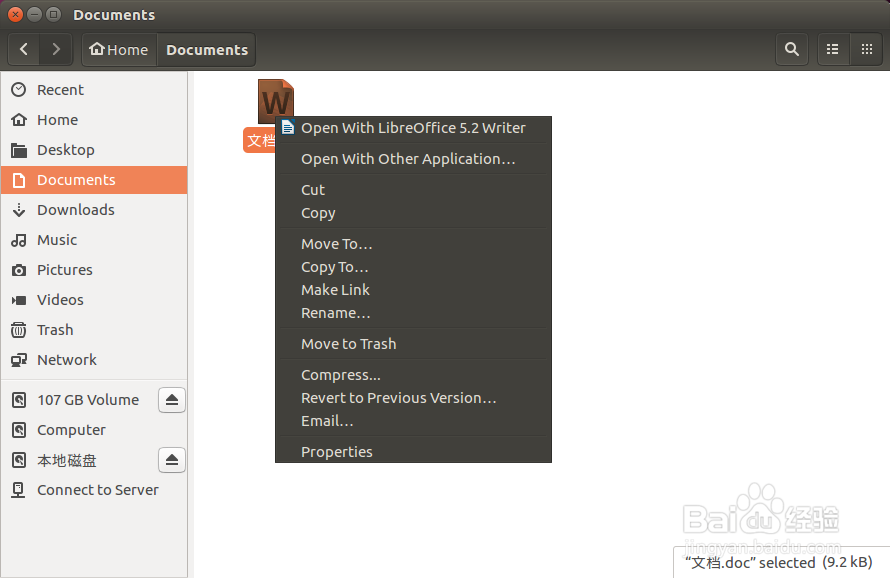Click the Documents window title bar text
The height and width of the screenshot is (578, 890).
click(x=114, y=15)
